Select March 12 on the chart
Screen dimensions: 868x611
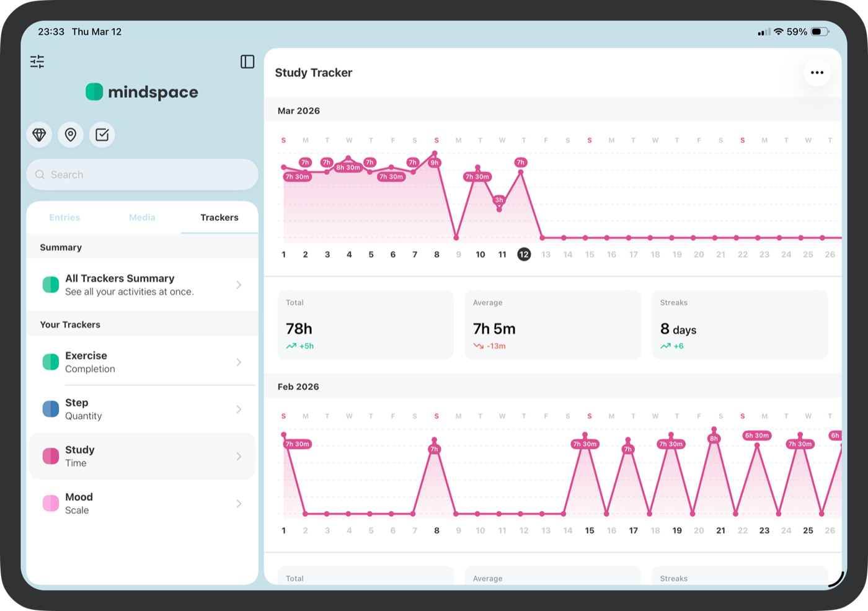(524, 254)
